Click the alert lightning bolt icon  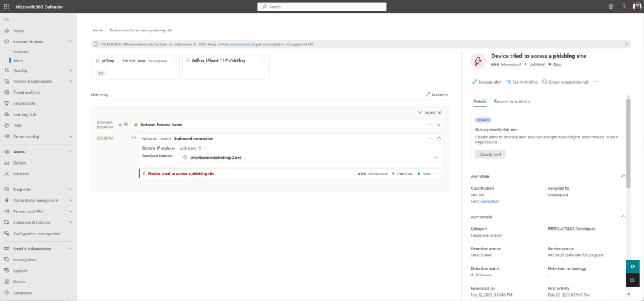click(x=478, y=61)
